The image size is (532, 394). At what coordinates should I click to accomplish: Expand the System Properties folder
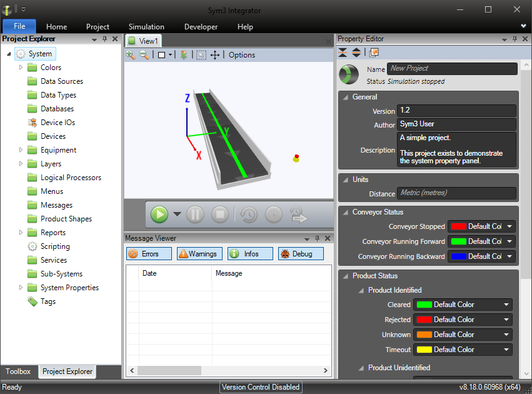tap(21, 288)
